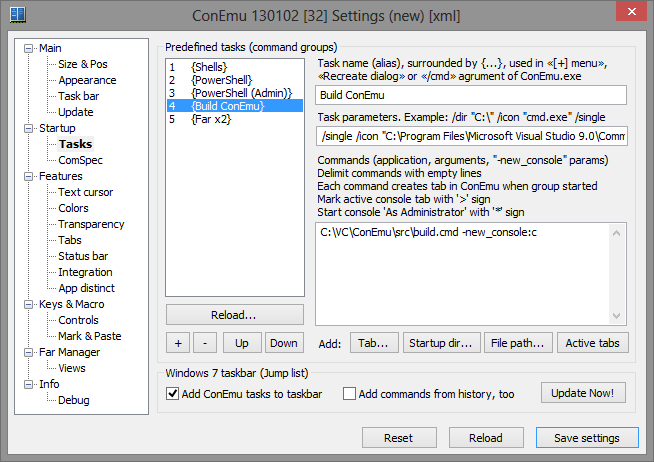Select the Far Manager tree item
The image size is (654, 462).
69,352
